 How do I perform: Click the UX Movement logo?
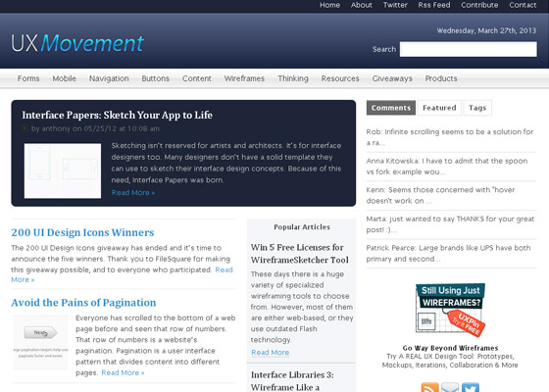77,43
